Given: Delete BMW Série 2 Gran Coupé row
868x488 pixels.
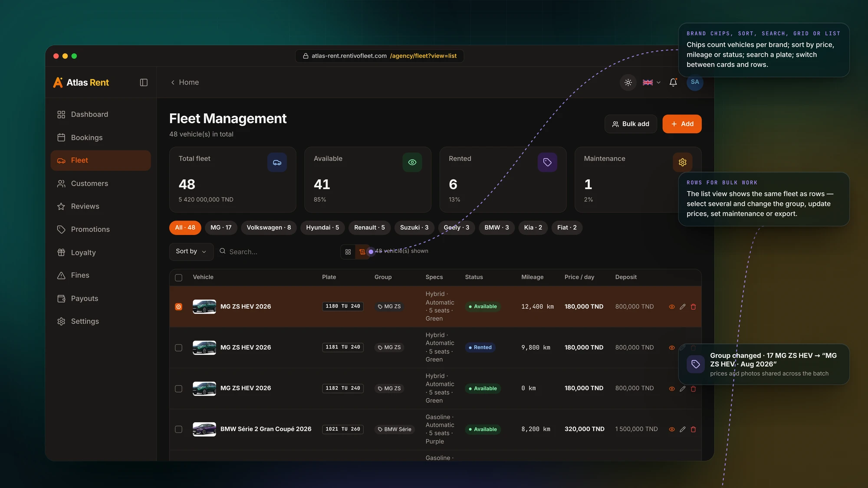Looking at the screenshot, I should (693, 429).
